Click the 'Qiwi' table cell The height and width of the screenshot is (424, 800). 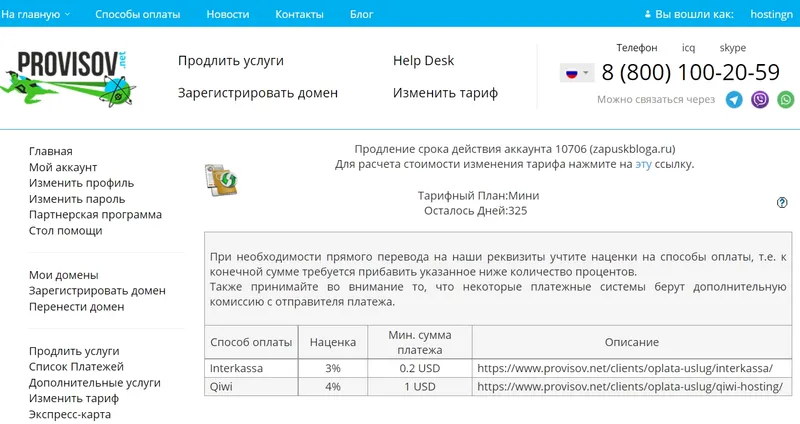click(x=251, y=386)
